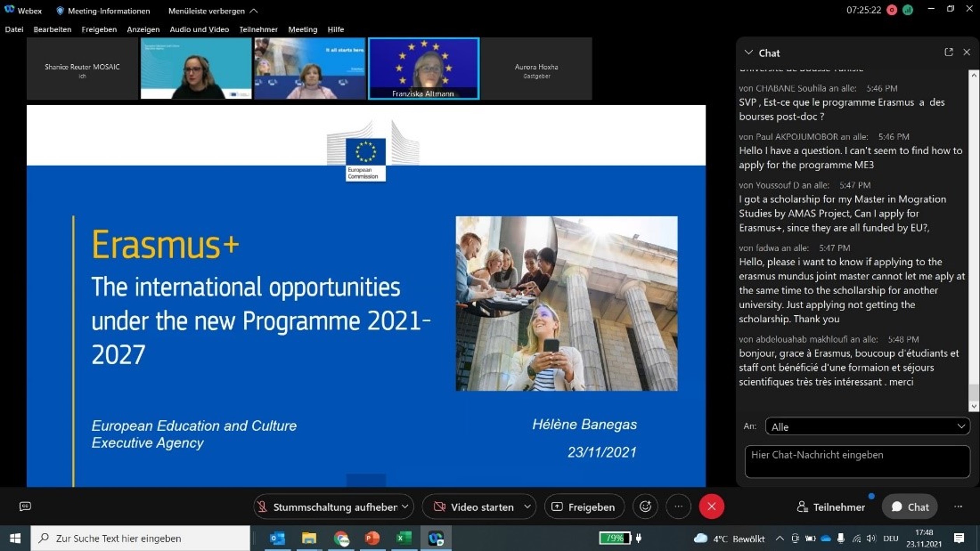Image resolution: width=980 pixels, height=551 pixels.
Task: Open PowerPoint from taskbar
Action: pyautogui.click(x=372, y=538)
